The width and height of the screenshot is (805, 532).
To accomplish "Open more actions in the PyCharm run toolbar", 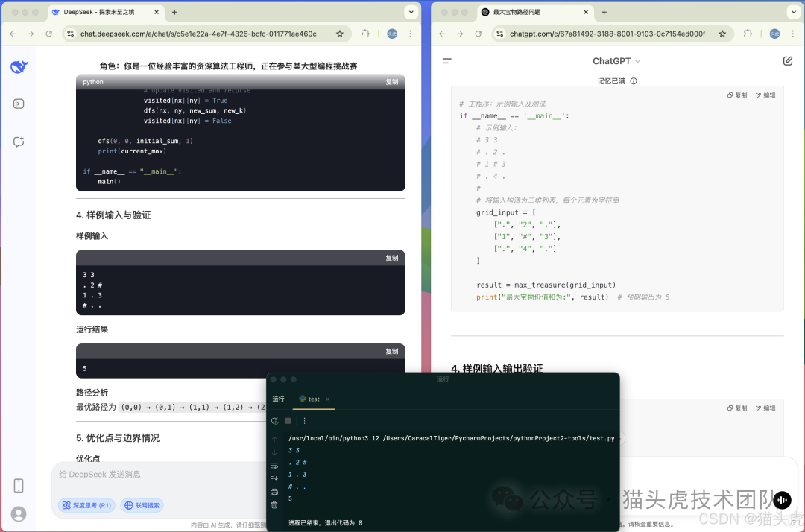I will (304, 421).
